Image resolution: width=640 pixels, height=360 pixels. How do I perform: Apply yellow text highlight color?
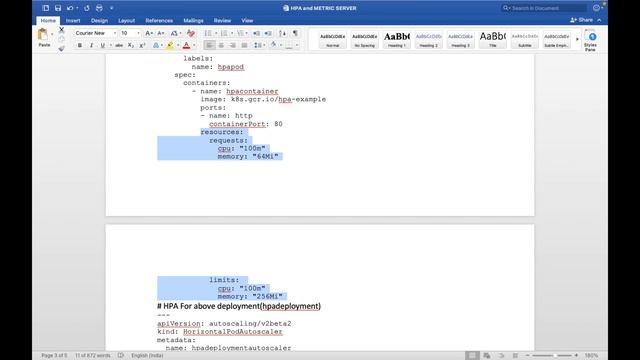tap(170, 45)
